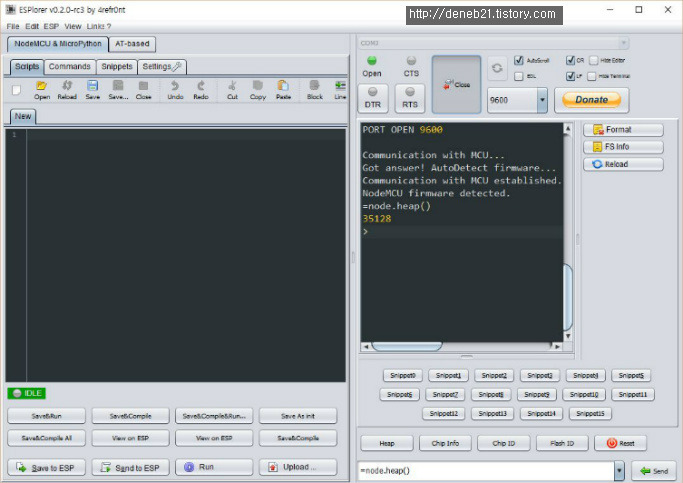This screenshot has height=483, width=683.
Task: Click the Save As init button
Action: [x=298, y=416]
